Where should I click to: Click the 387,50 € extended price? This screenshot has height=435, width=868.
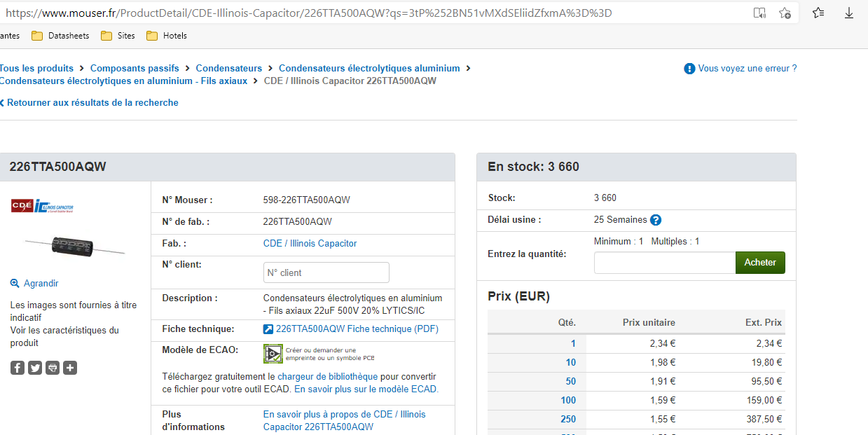[764, 420]
